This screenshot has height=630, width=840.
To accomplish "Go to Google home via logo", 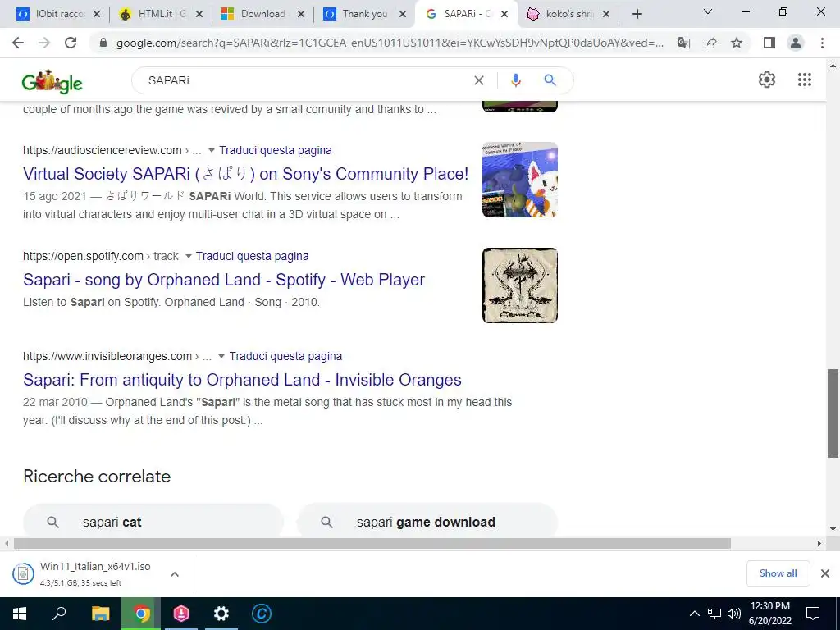I will [52, 81].
